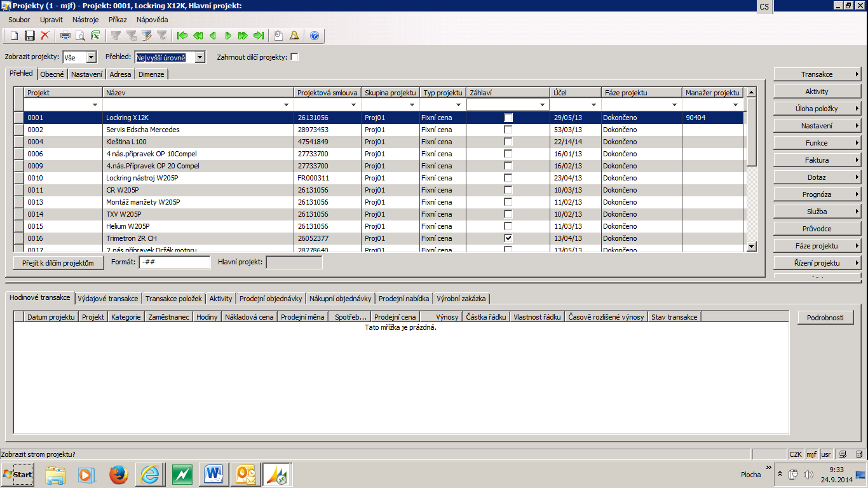Click the printer icon in toolbar
This screenshot has width=868, height=488.
(x=65, y=36)
